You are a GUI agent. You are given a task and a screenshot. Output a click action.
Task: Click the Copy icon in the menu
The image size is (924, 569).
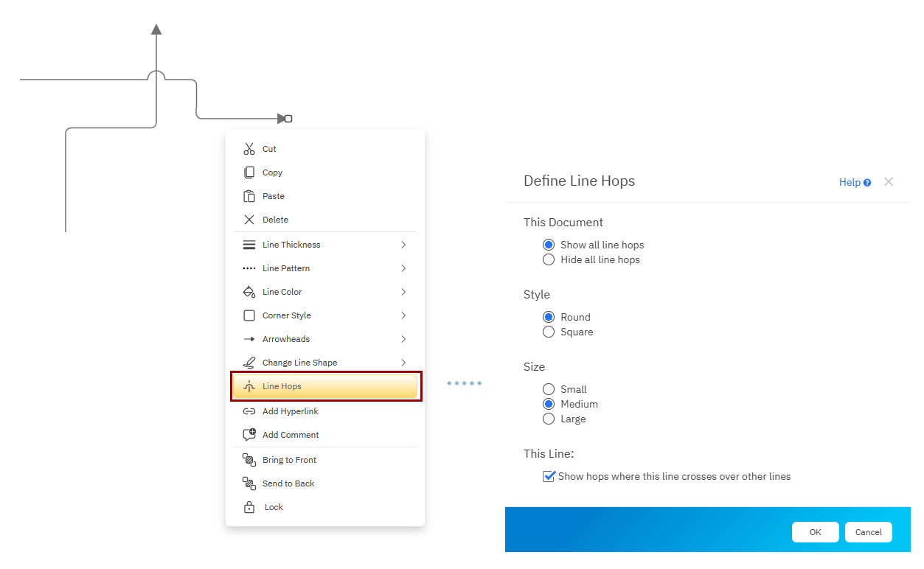pos(249,172)
